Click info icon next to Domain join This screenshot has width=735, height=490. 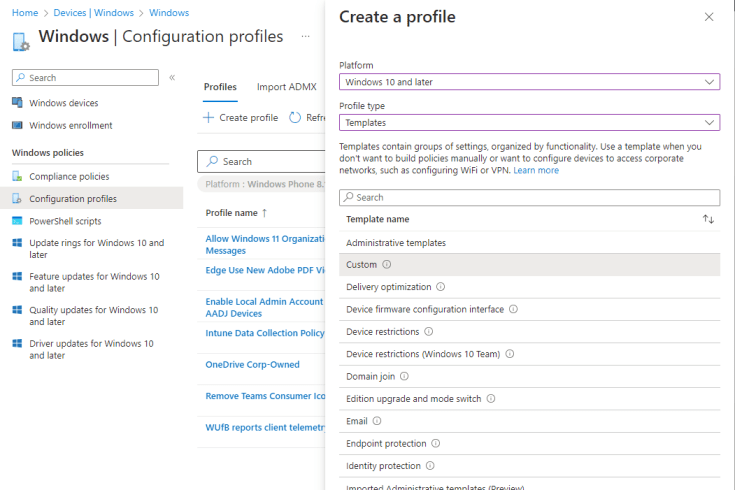point(405,376)
